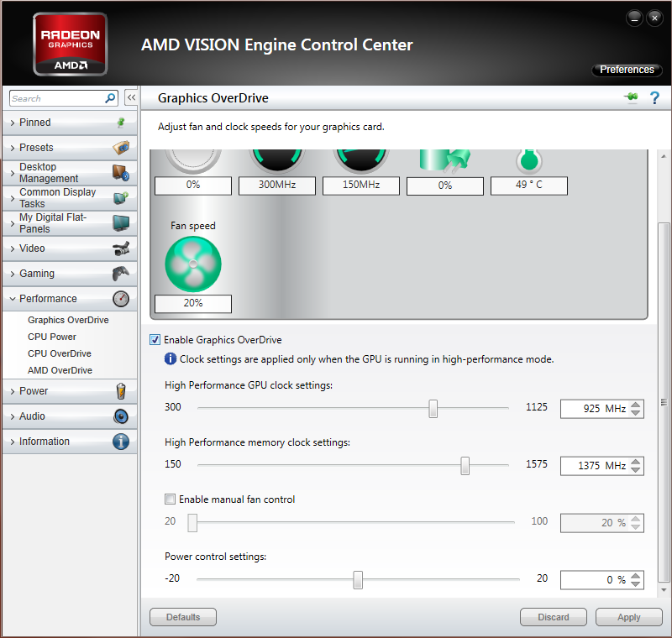
Task: Enable manual fan control checkbox
Action: click(171, 499)
